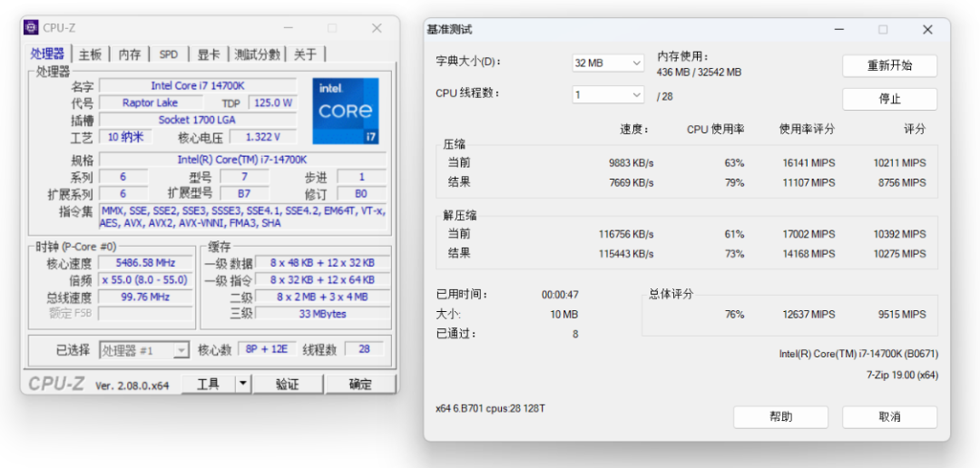This screenshot has width=980, height=468.
Task: Close the CPU-Z window
Action: click(377, 28)
